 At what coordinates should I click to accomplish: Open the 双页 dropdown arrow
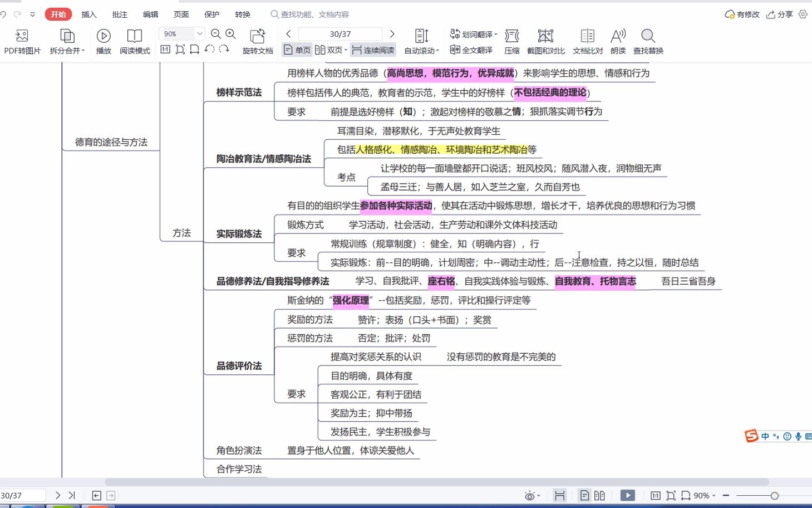click(x=346, y=50)
